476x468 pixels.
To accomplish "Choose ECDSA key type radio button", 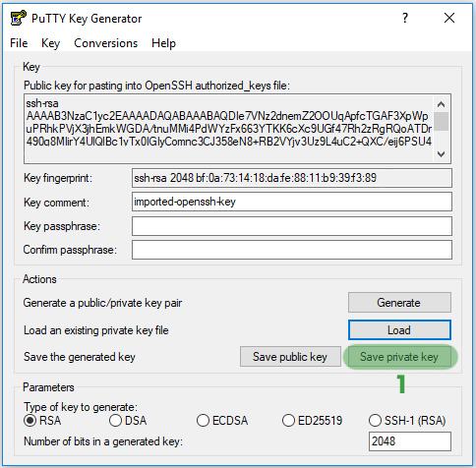I will click(x=203, y=420).
